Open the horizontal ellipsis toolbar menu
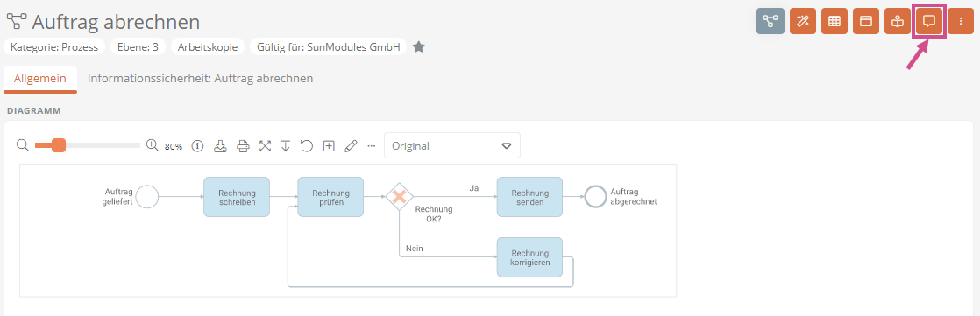Screen dimensions: 980x316 tap(372, 146)
